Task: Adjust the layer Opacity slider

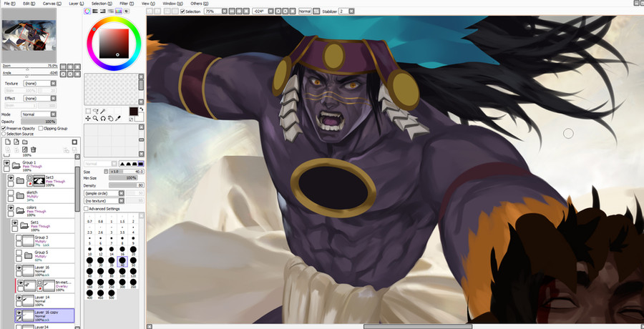Action: coord(39,122)
